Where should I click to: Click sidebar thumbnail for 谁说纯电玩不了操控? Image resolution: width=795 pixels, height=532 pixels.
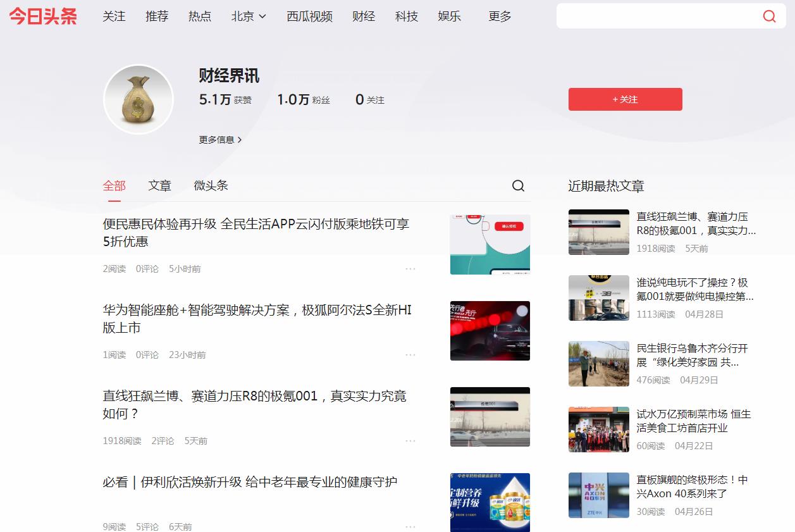click(599, 298)
